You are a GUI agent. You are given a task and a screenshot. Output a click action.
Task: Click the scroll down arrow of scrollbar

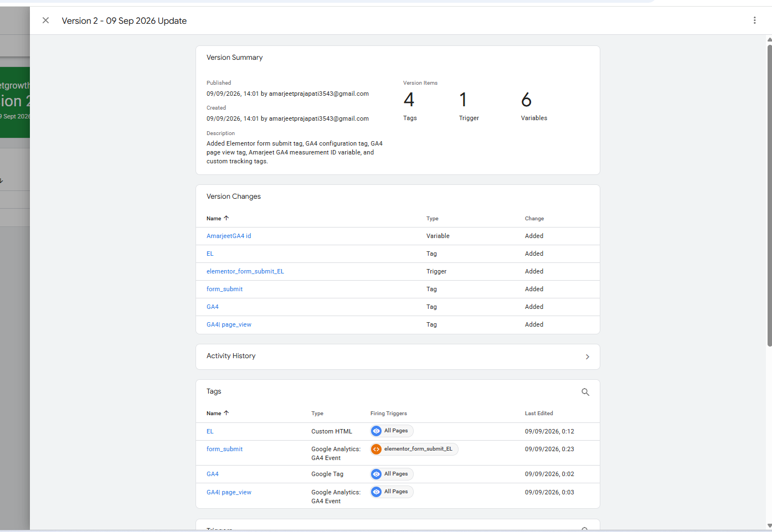769,526
